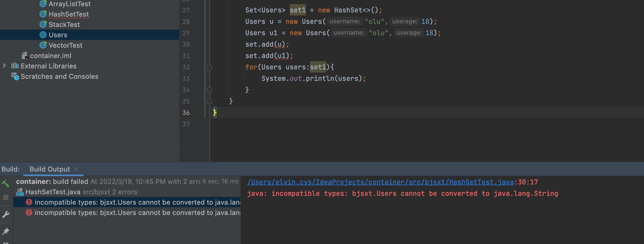The image size is (644, 244).
Task: Click the userage hint on line 29
Action: pos(409,33)
